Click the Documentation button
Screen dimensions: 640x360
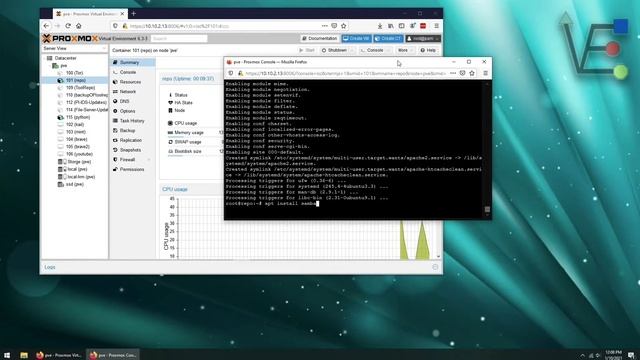point(320,38)
